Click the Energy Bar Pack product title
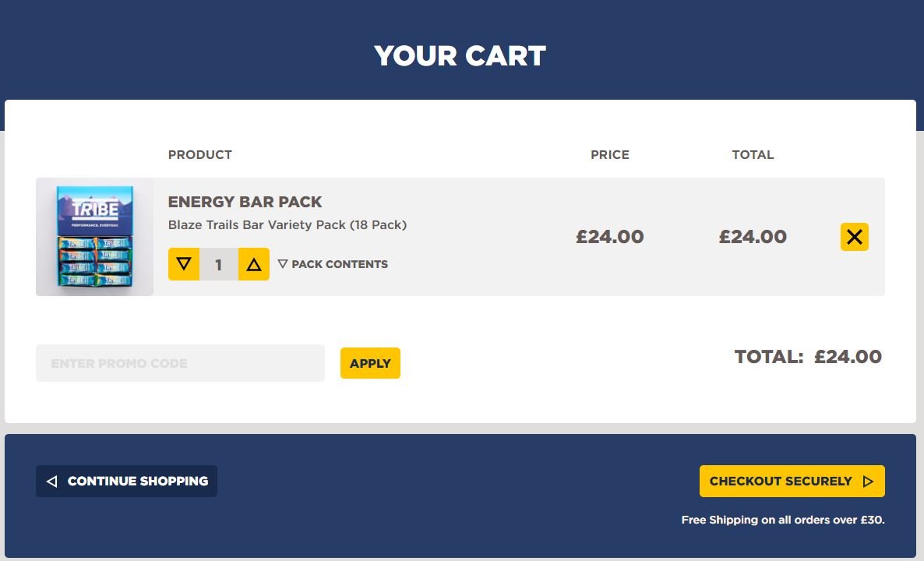The width and height of the screenshot is (924, 561). pyautogui.click(x=245, y=202)
